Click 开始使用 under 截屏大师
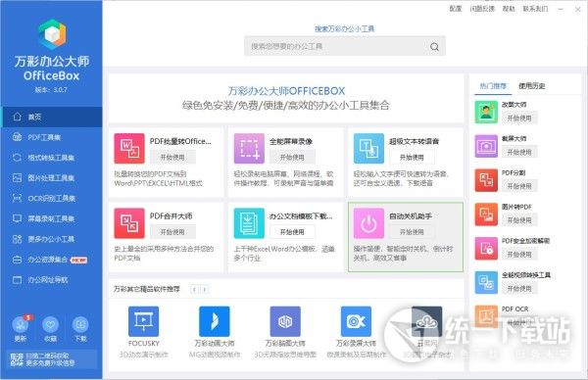The height and width of the screenshot is (380, 588). tap(519, 152)
